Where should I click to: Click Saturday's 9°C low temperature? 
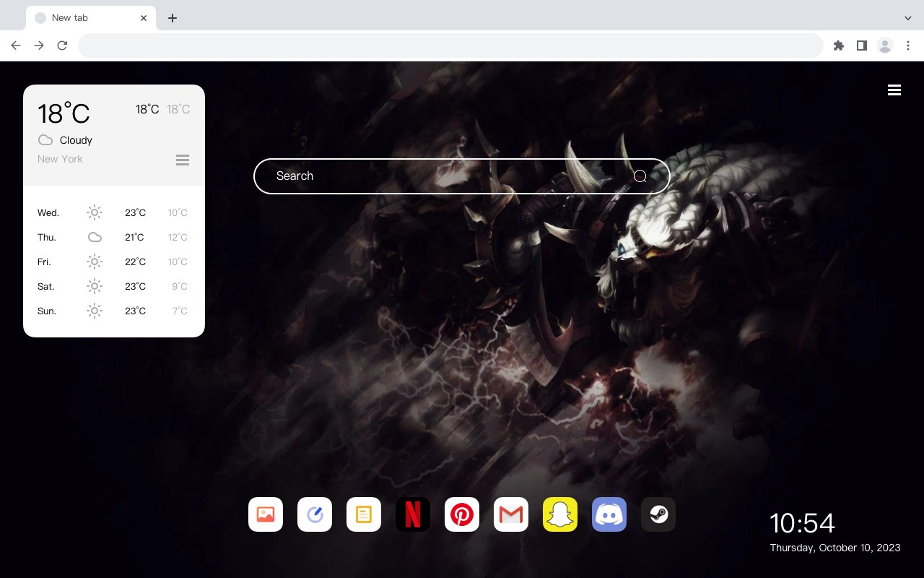[x=180, y=286]
